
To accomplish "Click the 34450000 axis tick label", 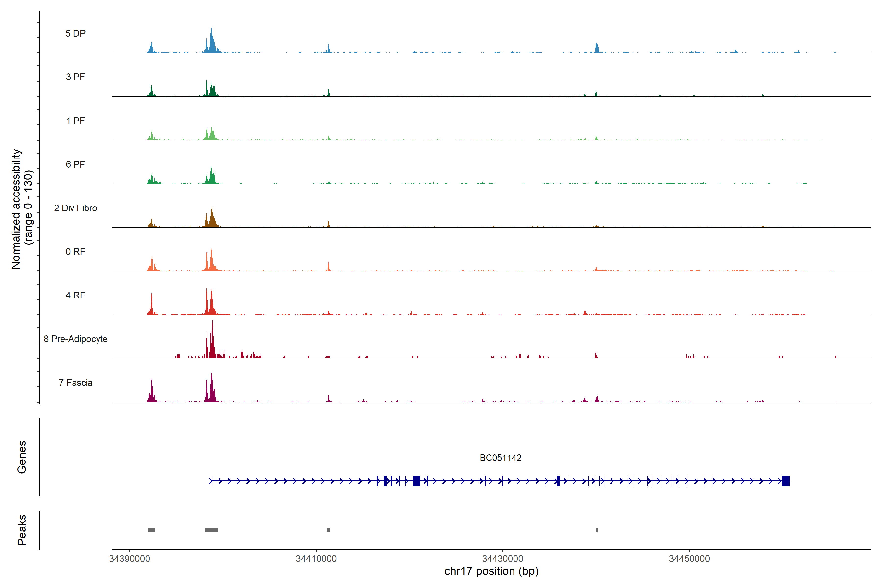I will (689, 558).
